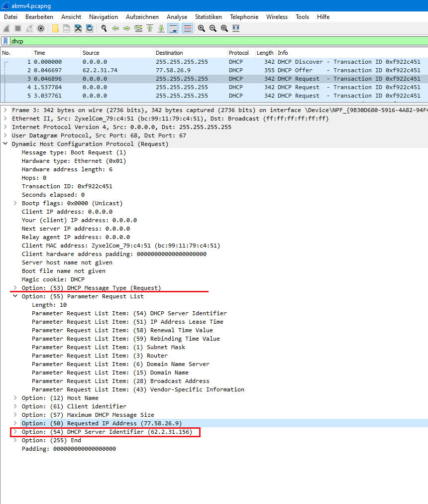Click Zoom in on packet text
The image size is (428, 504).
coord(201,28)
